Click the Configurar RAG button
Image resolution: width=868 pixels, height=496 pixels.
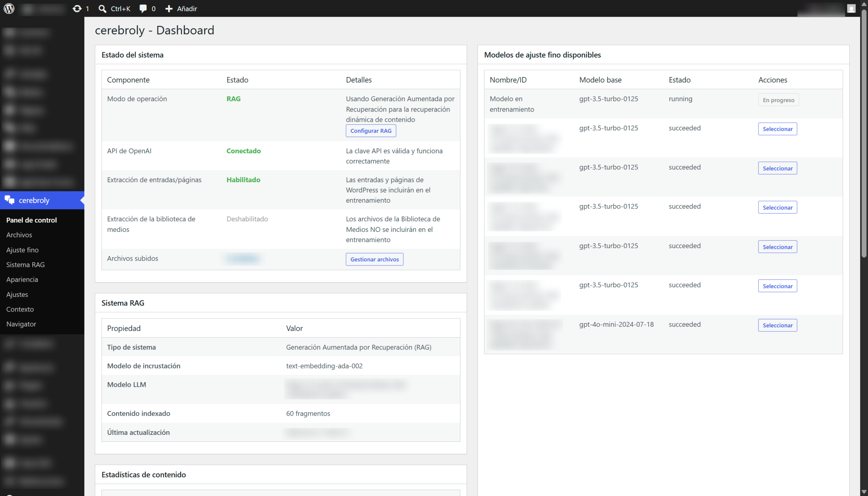tap(371, 131)
